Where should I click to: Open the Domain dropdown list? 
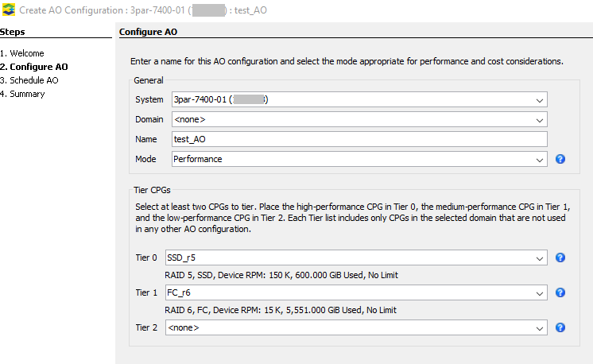click(359, 119)
